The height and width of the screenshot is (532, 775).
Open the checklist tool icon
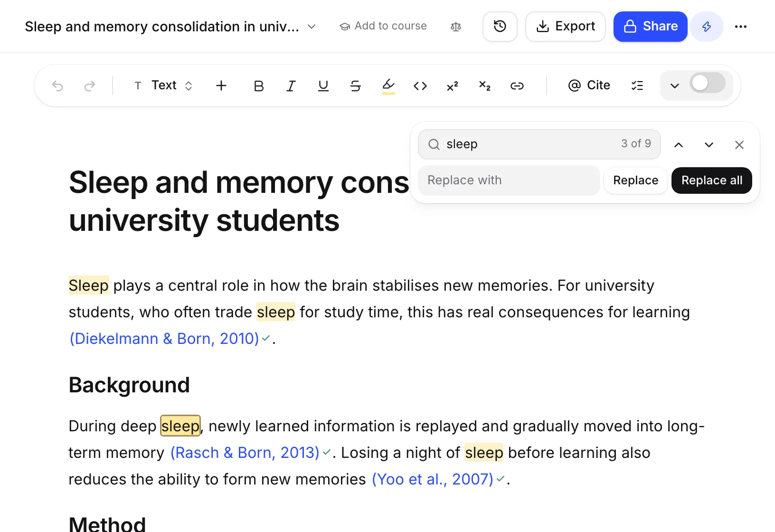(637, 86)
